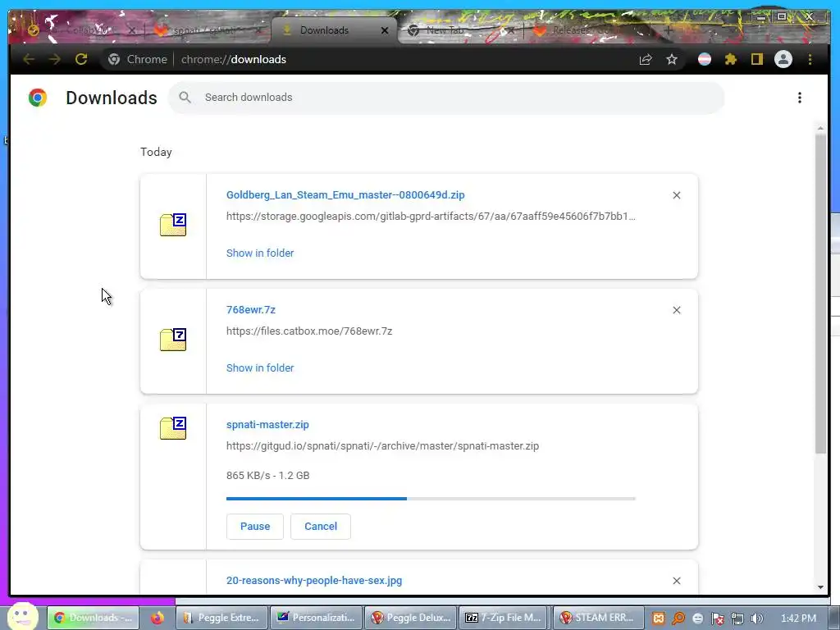Image resolution: width=840 pixels, height=630 pixels.
Task: Click the 1:42 PM taskbar clock
Action: click(798, 619)
